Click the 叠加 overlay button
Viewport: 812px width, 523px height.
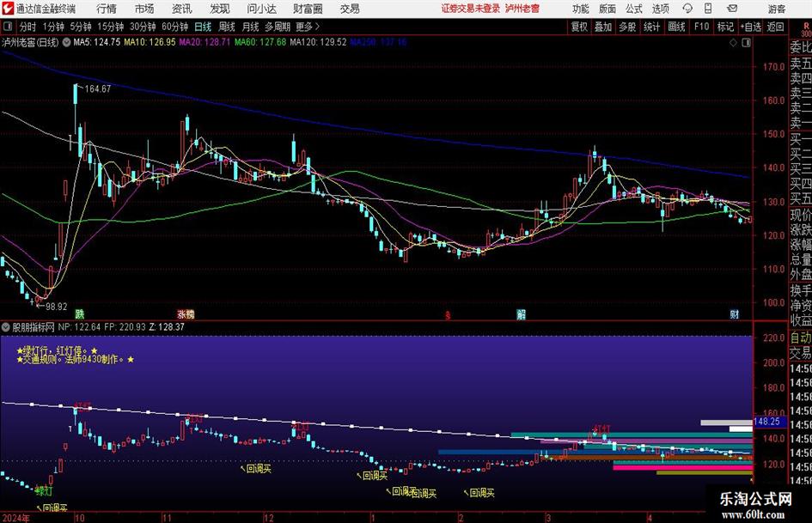coord(603,27)
